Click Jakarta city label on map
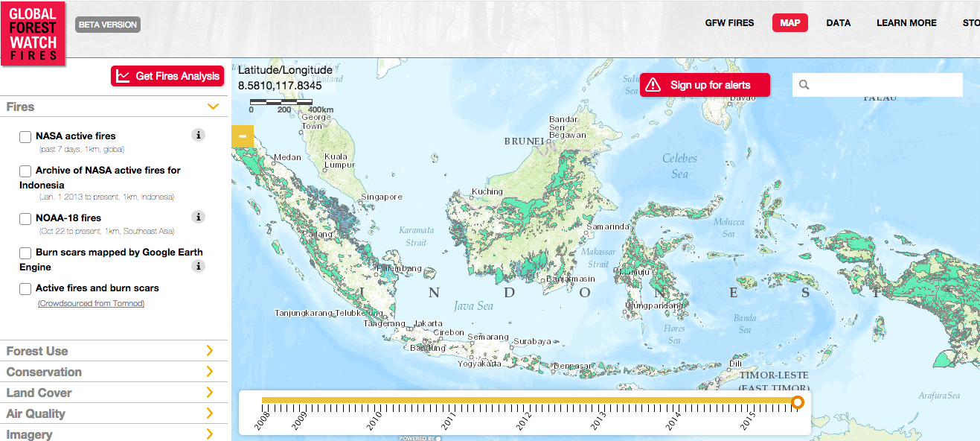This screenshot has width=980, height=441. coord(428,323)
